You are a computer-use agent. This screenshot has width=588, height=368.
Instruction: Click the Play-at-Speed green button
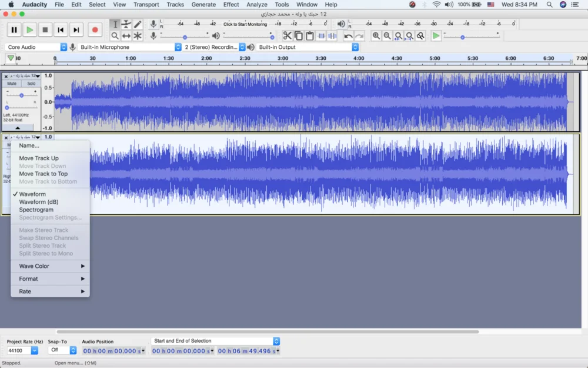point(436,36)
